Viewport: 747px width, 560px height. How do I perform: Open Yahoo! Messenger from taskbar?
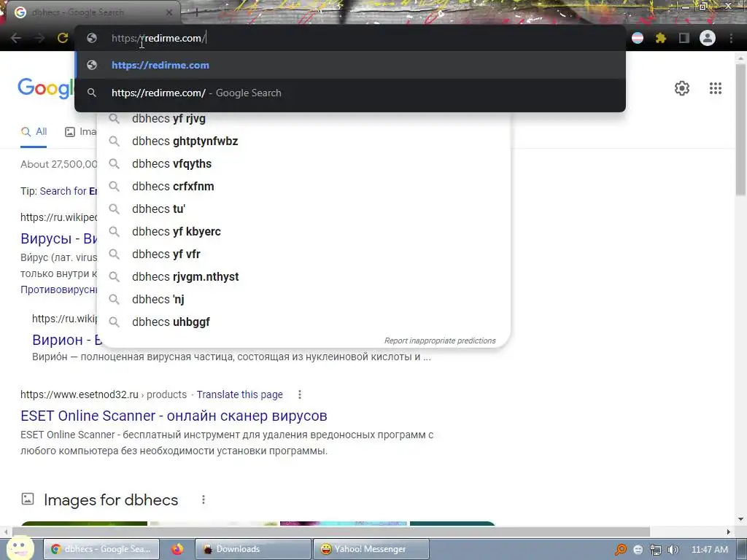pyautogui.click(x=371, y=549)
